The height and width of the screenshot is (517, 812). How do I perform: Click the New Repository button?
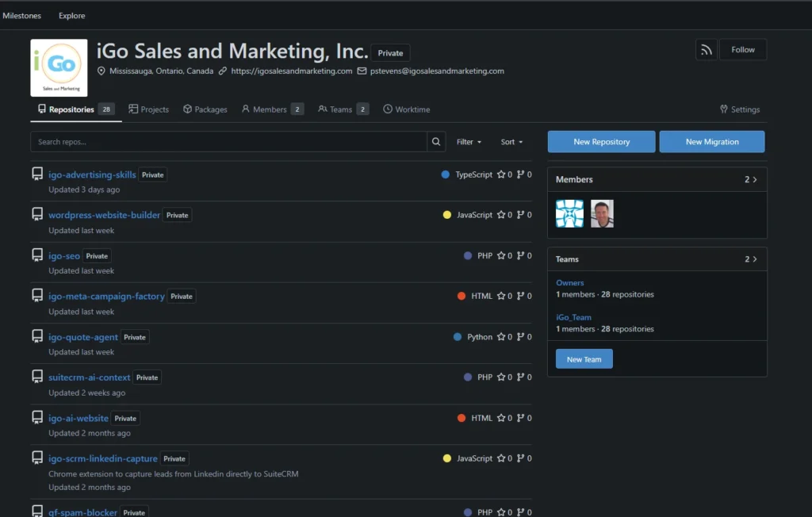click(x=601, y=141)
